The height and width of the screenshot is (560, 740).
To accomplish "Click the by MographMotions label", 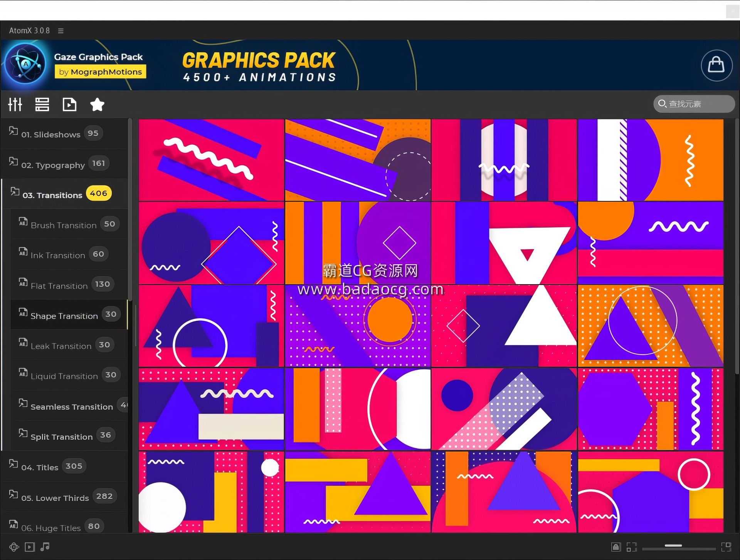I will (100, 72).
